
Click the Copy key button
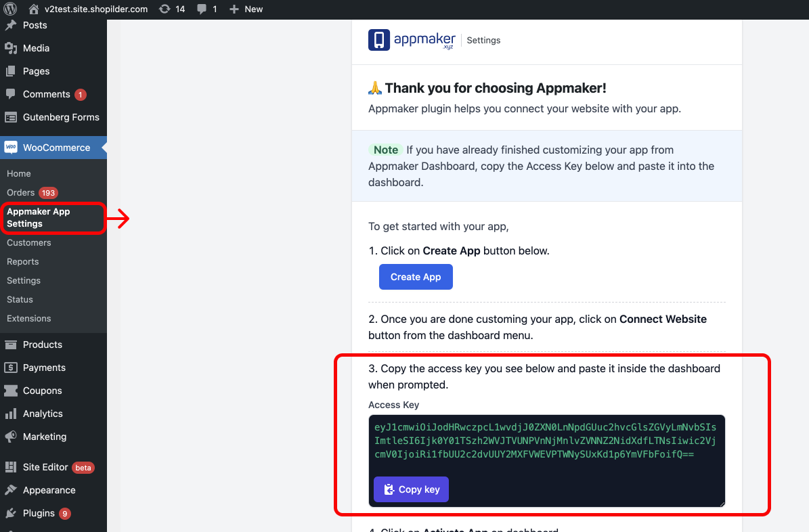pyautogui.click(x=411, y=489)
